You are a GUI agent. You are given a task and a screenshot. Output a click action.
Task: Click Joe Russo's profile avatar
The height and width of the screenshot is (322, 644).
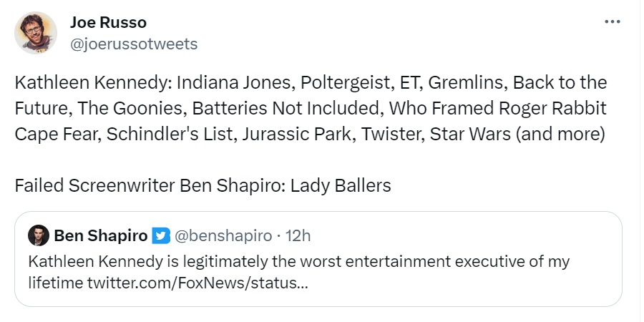tap(35, 33)
